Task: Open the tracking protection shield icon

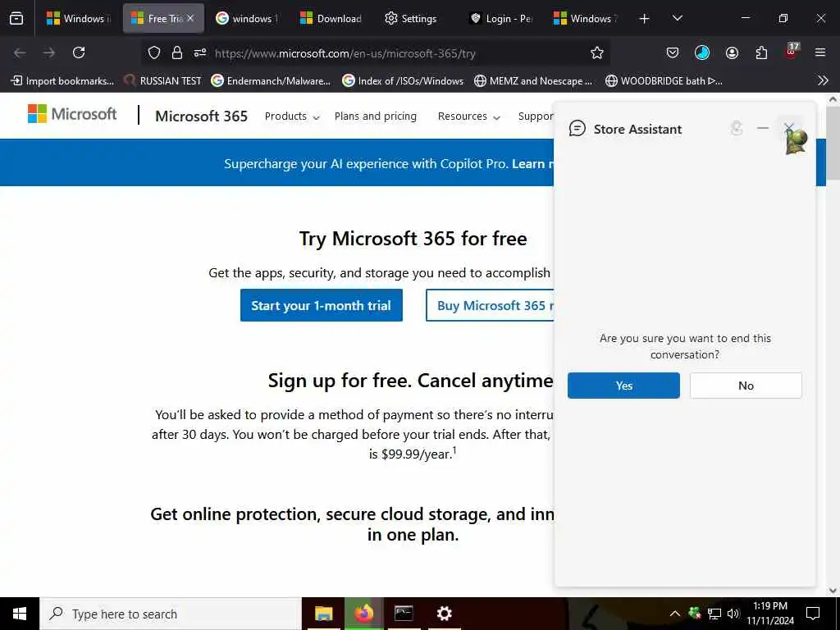Action: click(154, 52)
